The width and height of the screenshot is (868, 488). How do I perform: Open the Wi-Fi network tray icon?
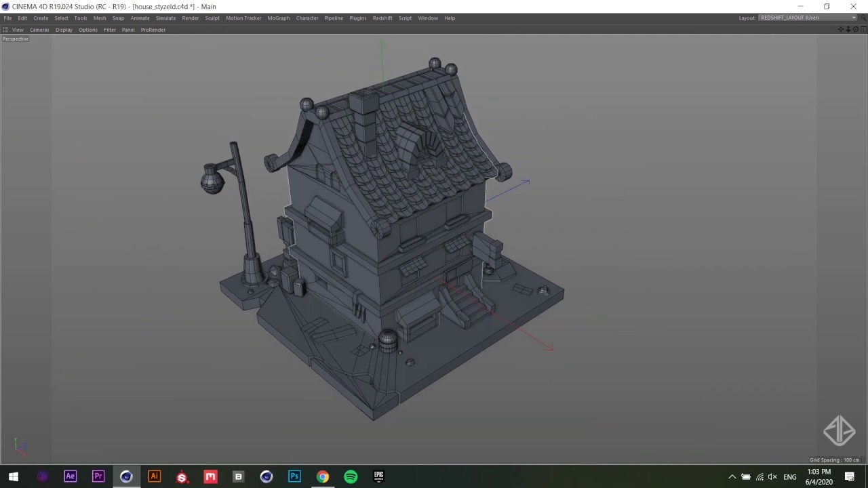click(759, 477)
